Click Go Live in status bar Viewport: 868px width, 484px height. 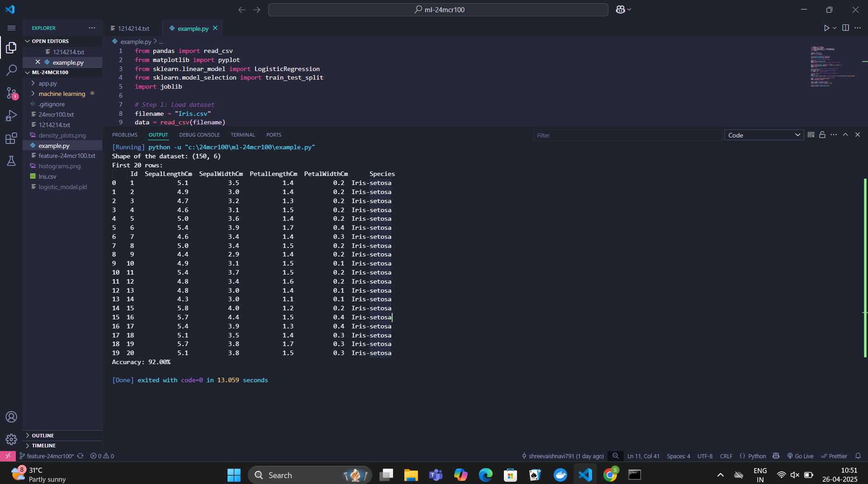tap(800, 456)
